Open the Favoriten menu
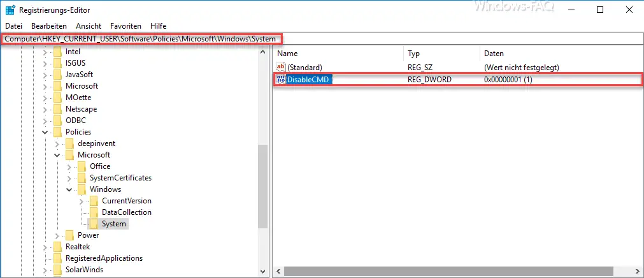Viewport: 644px width, 278px height. tap(125, 26)
